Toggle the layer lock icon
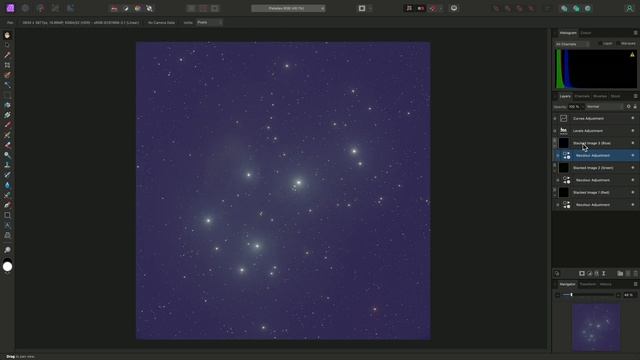The image size is (640, 360). (635, 107)
